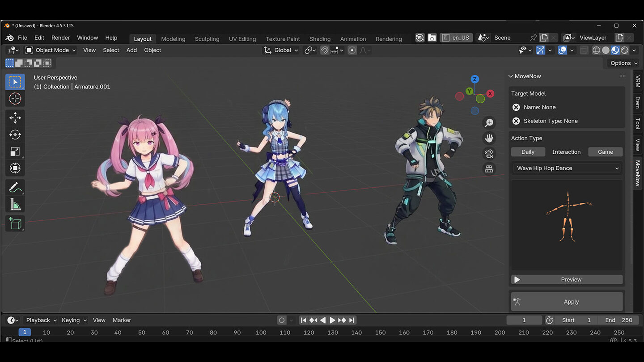Toggle proportional editing
644x362 pixels.
(352, 50)
